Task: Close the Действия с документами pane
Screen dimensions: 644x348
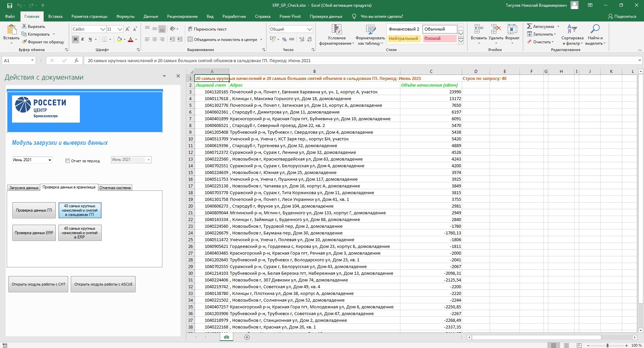Action: 178,76
